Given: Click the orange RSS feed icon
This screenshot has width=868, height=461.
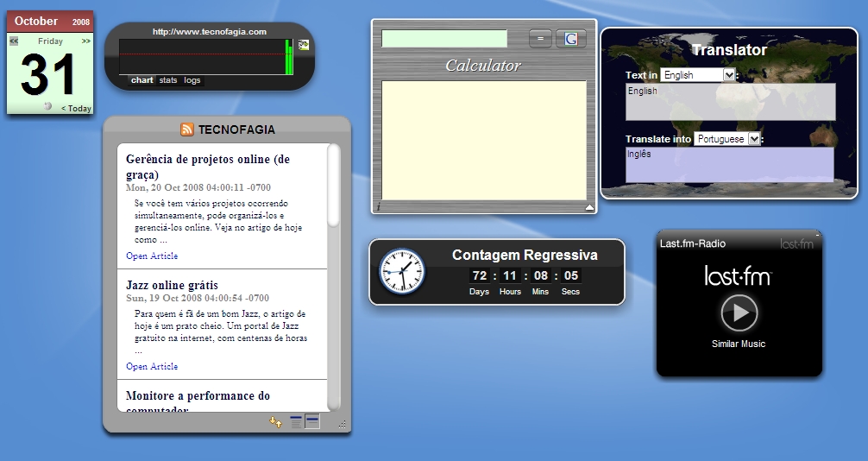Looking at the screenshot, I should coord(187,129).
